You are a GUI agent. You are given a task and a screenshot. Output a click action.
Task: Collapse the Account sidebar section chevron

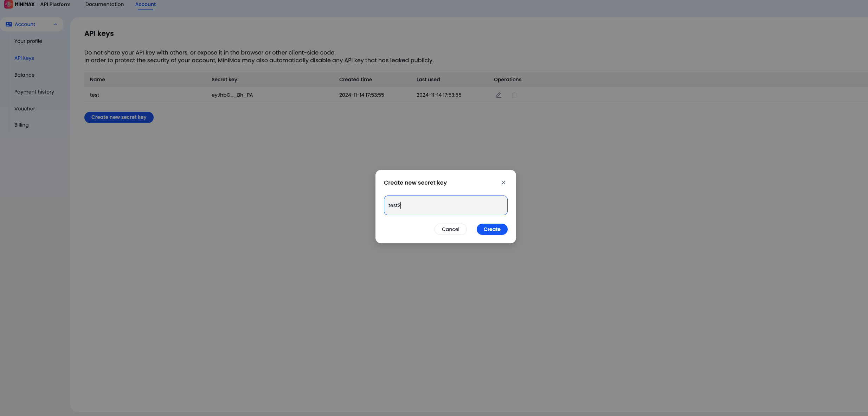pos(55,24)
